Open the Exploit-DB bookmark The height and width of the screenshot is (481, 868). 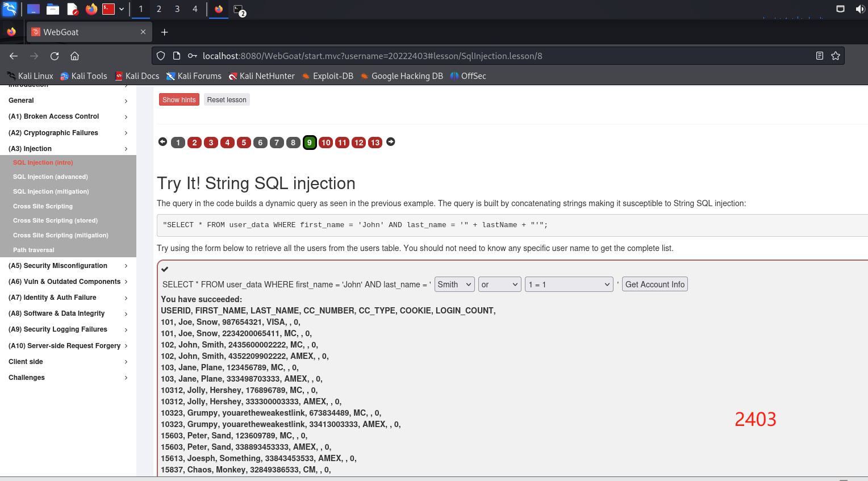[328, 76]
